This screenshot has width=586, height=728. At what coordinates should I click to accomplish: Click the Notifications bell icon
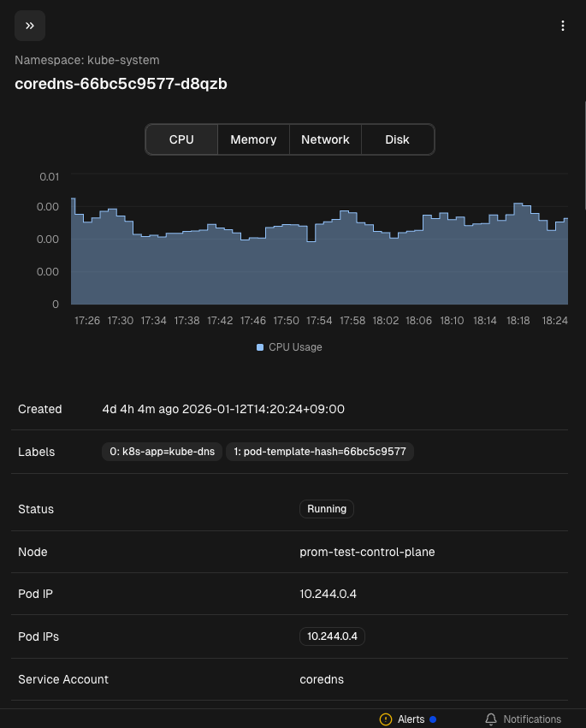tap(491, 719)
